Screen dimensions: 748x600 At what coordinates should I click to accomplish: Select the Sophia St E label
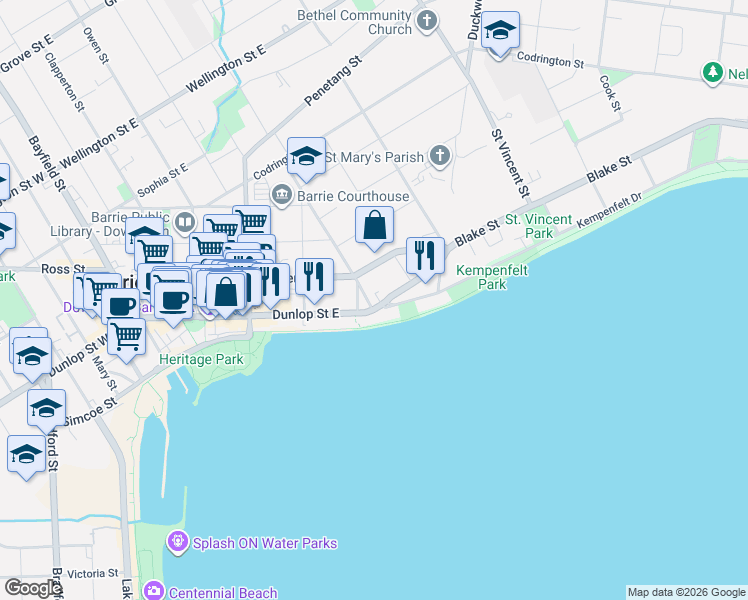coord(163,180)
